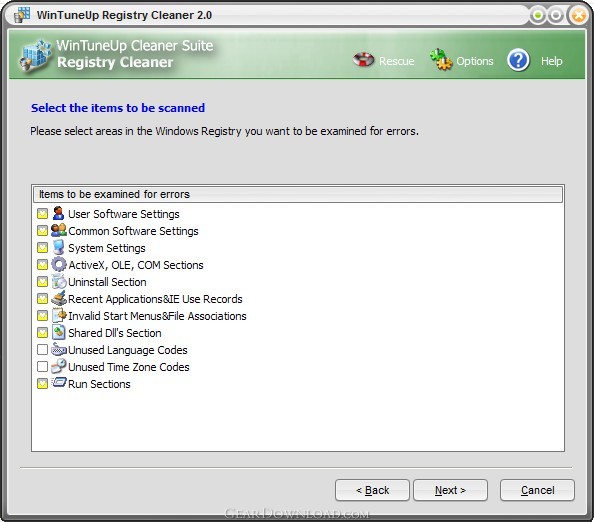Select 'Recent Applications&IE Use Records' label
Image resolution: width=594 pixels, height=522 pixels.
tap(155, 299)
